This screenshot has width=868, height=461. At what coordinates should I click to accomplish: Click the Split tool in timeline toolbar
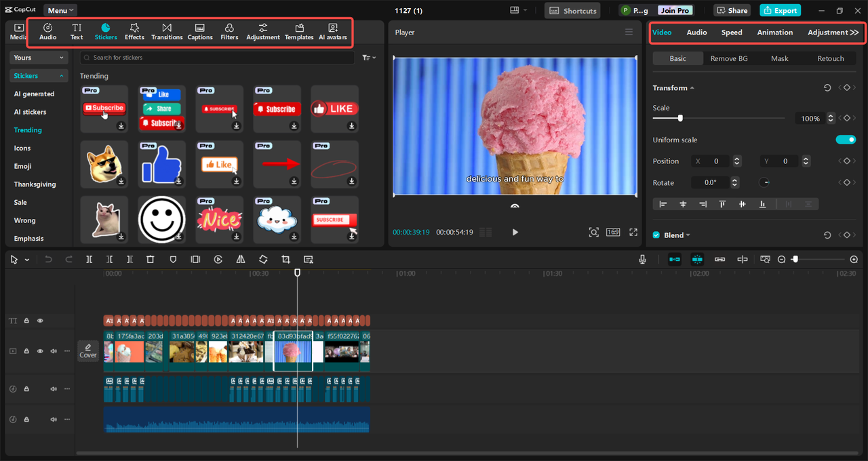tap(90, 260)
